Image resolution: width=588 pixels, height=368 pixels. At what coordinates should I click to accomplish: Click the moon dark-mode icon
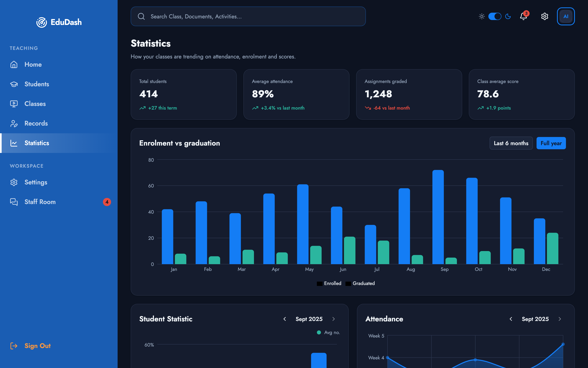(508, 16)
